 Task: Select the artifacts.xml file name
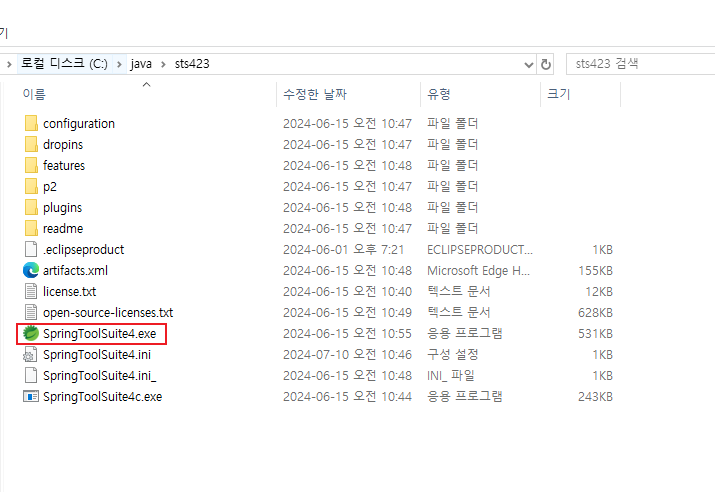pyautogui.click(x=75, y=271)
